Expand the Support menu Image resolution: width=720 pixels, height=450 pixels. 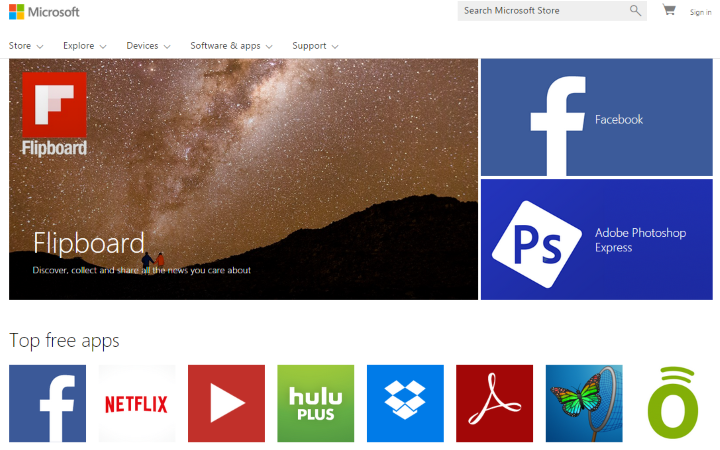coord(315,46)
